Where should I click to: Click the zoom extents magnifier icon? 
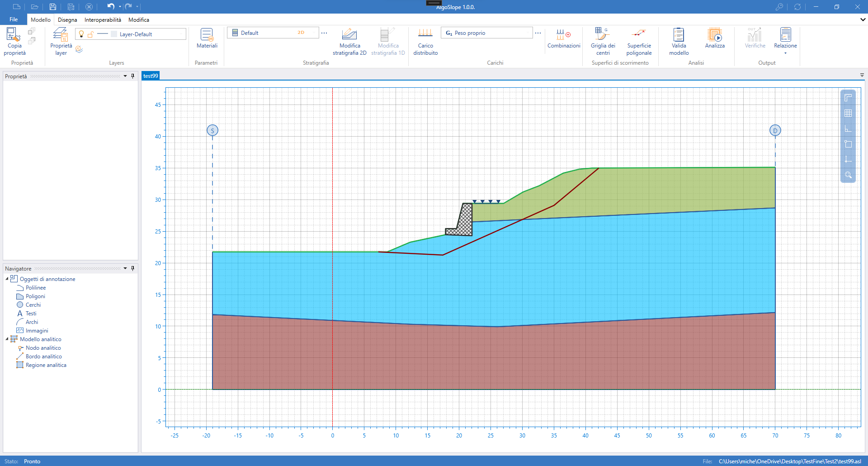[x=848, y=175]
